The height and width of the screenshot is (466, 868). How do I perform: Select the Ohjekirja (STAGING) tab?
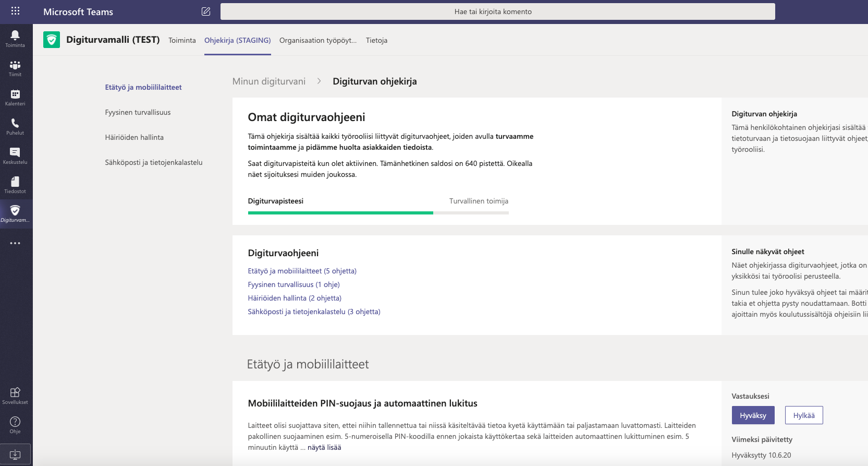[238, 40]
